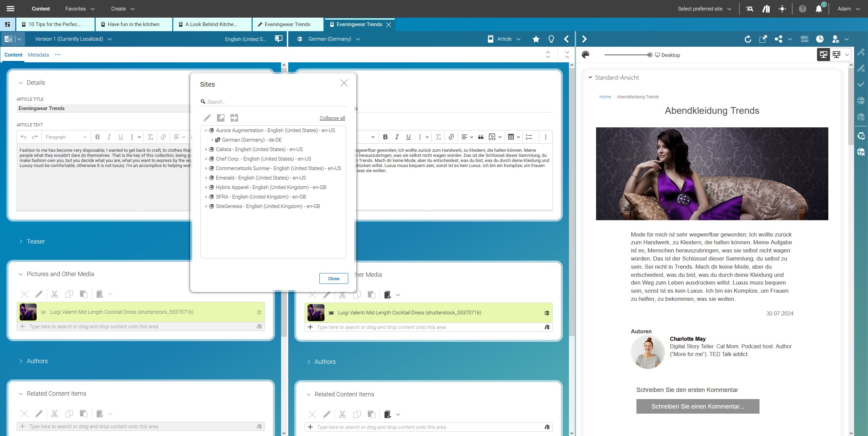Screen dimensions: 868x436
Task: Open the preview in a new browser window
Action: point(763,39)
